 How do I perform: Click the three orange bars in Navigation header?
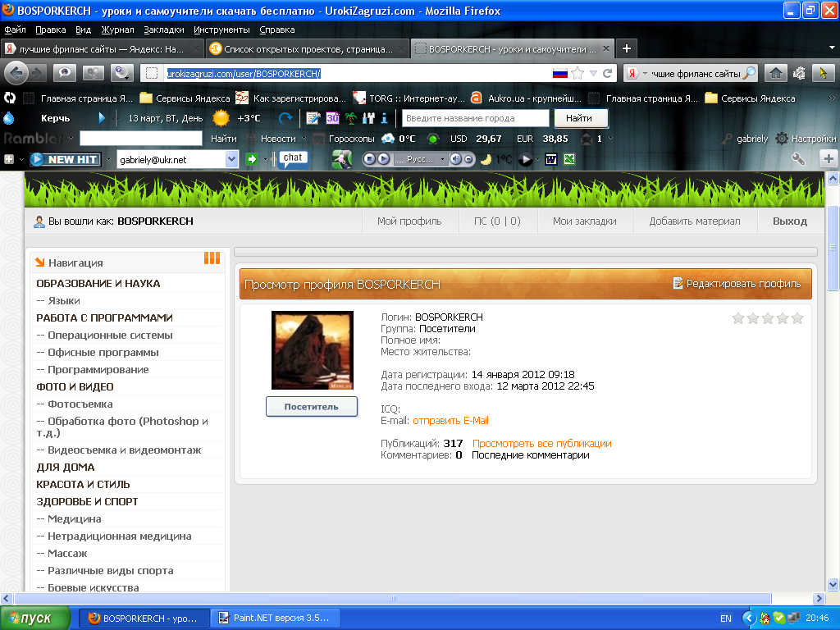(x=212, y=258)
